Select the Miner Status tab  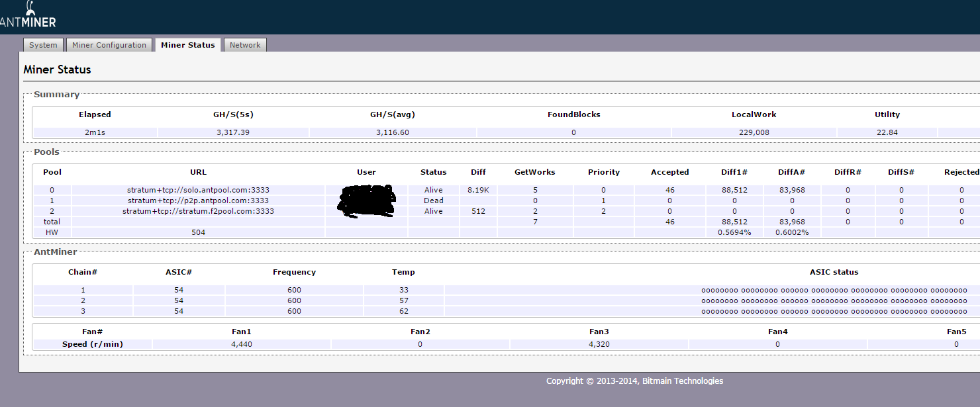tap(188, 45)
